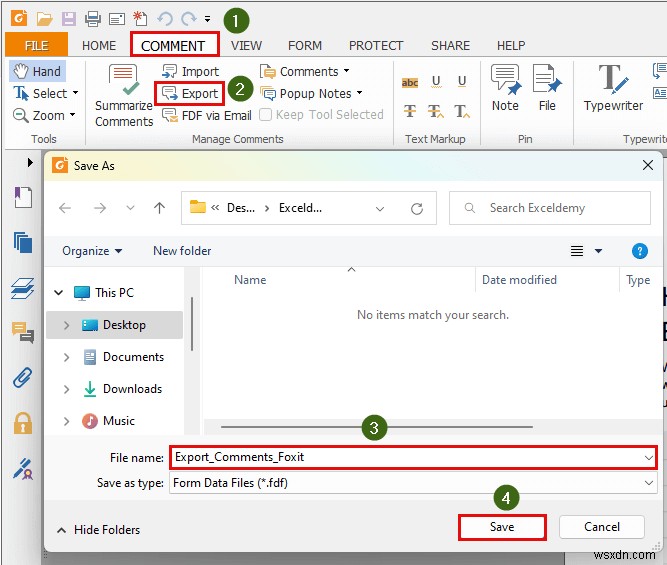Open file using folder icon in quick toolbar
667x565 pixels.
[x=44, y=19]
